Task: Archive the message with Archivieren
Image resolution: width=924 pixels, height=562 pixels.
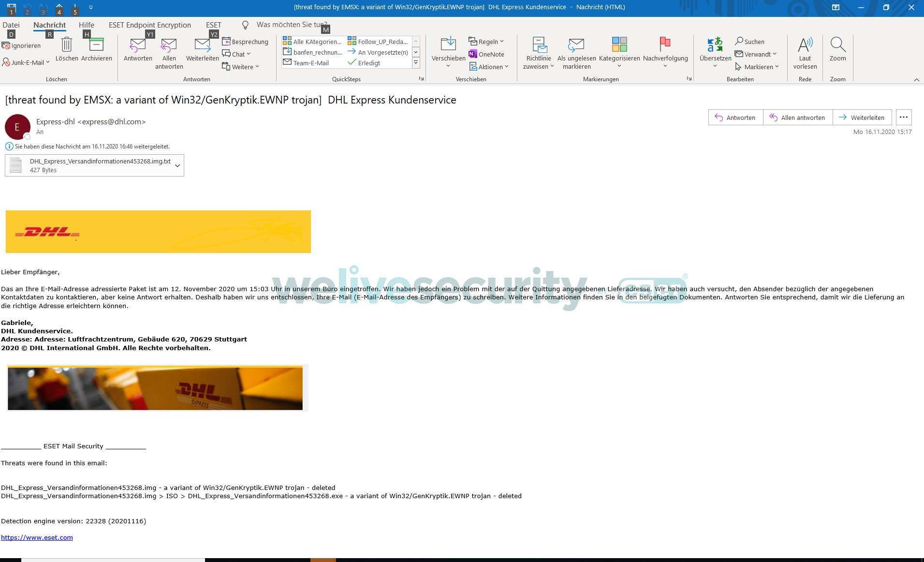Action: [x=96, y=45]
